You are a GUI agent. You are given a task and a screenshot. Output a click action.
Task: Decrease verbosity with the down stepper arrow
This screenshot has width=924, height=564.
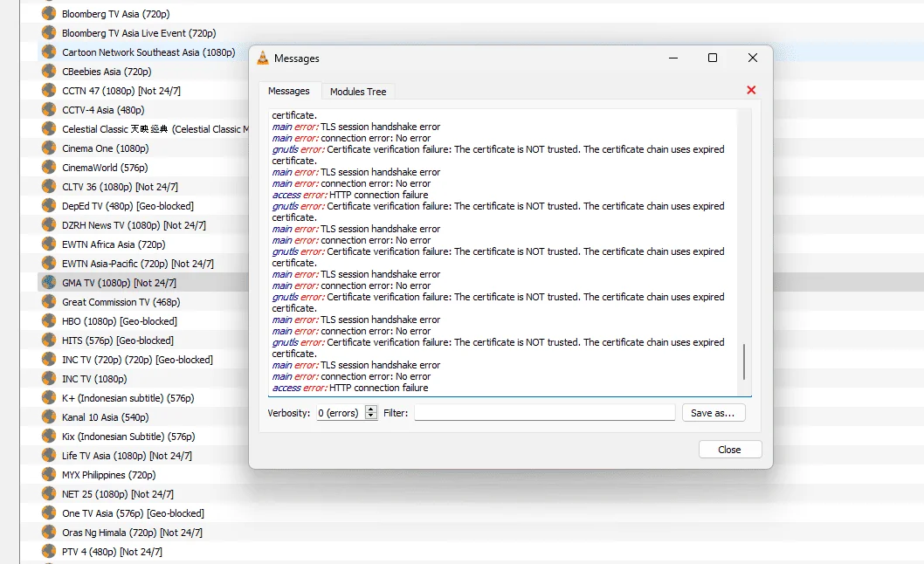pyautogui.click(x=370, y=416)
